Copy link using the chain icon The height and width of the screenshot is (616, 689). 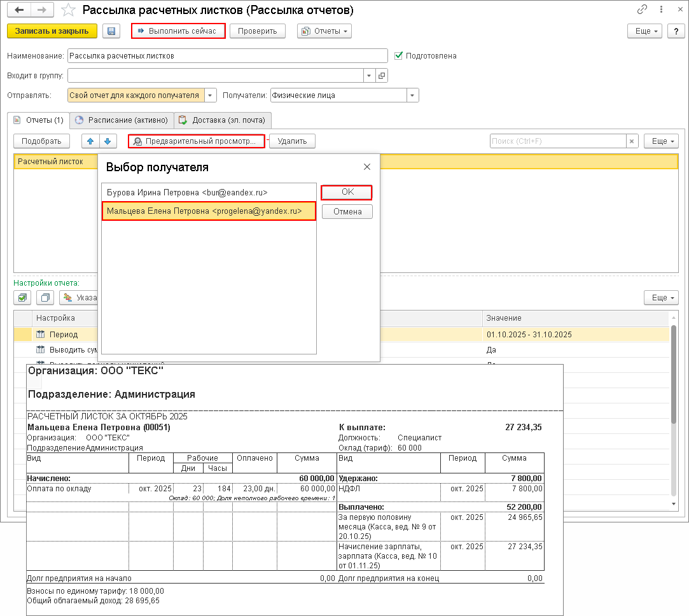642,10
